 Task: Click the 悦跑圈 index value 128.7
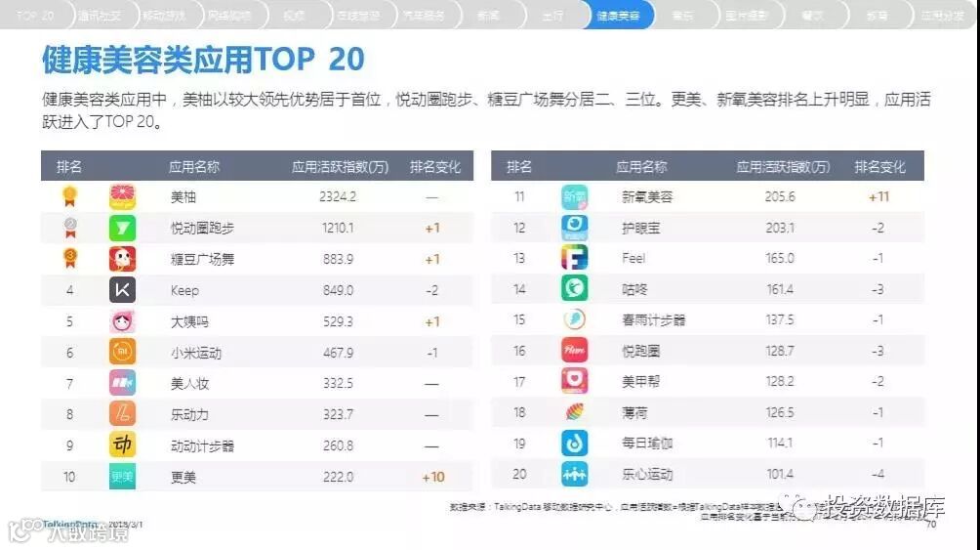[780, 351]
